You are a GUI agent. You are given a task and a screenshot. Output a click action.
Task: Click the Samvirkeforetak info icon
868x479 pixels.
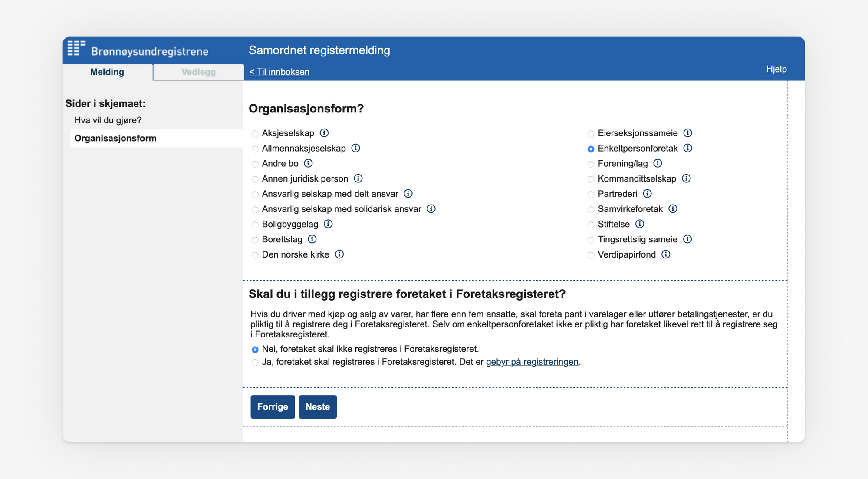[x=673, y=209]
